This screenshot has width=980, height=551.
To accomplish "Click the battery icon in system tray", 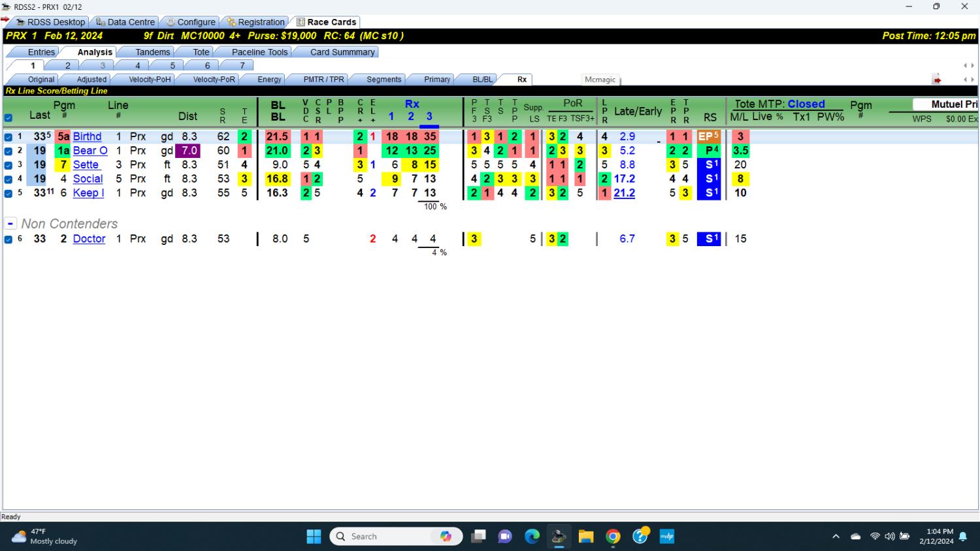I will coord(905,537).
